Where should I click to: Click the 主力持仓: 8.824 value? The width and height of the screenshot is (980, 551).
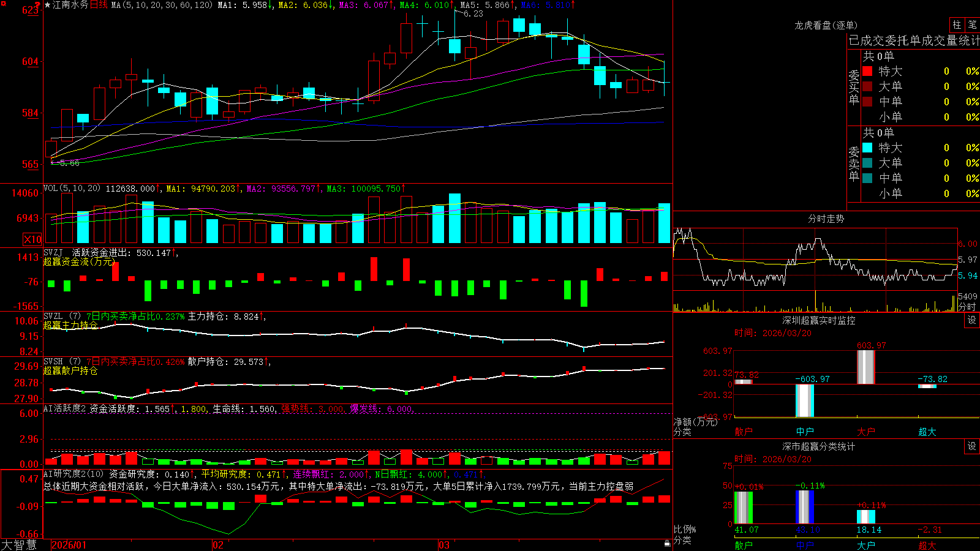click(x=226, y=317)
